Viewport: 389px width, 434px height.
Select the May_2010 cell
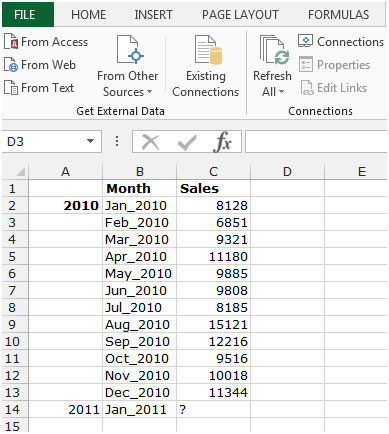tap(140, 273)
